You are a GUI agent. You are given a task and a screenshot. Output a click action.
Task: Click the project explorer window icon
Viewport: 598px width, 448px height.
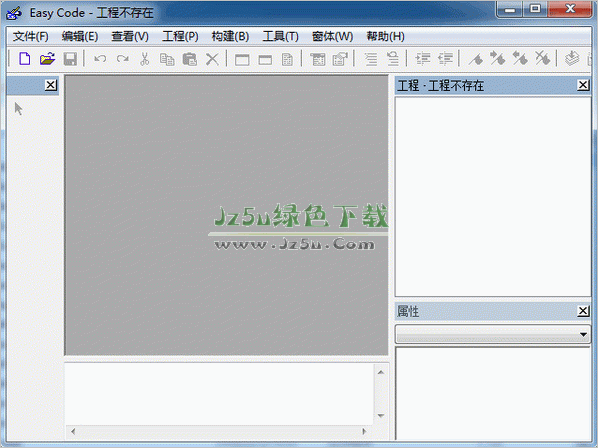point(317,59)
